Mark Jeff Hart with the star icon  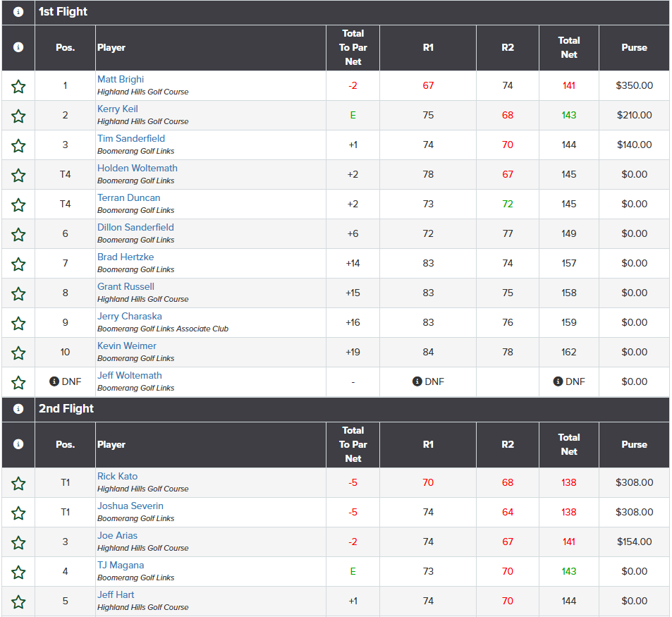(x=18, y=602)
